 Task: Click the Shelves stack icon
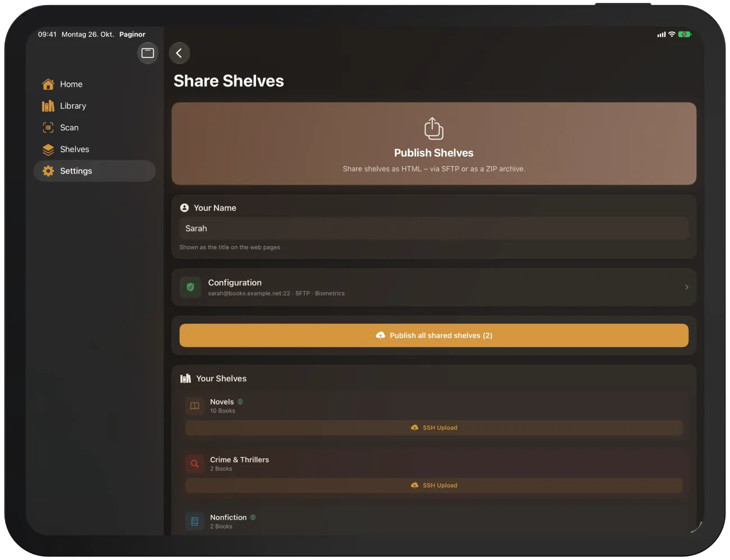(x=48, y=149)
